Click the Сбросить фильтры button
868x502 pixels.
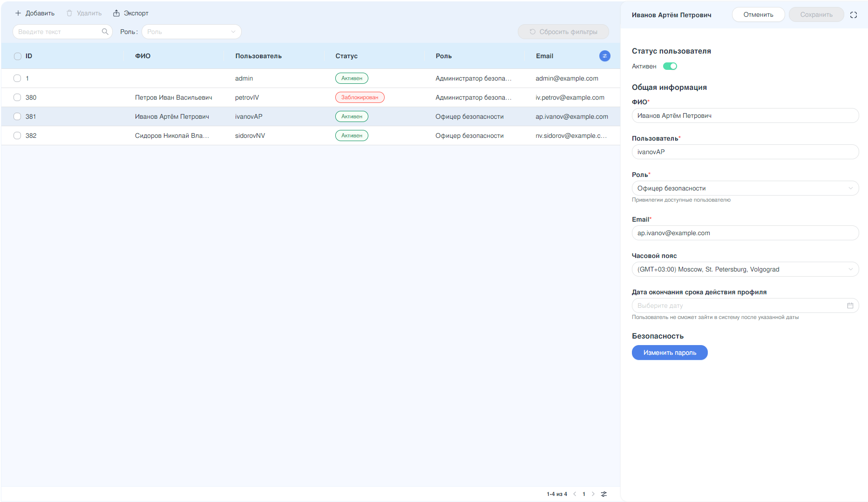point(563,32)
